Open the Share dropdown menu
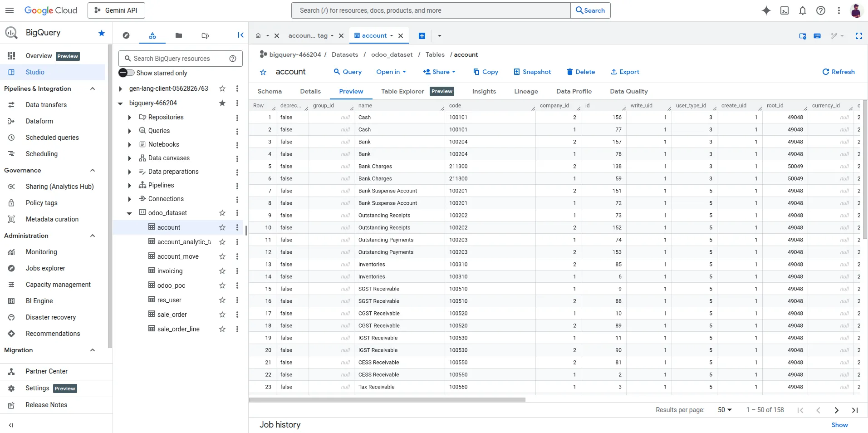The width and height of the screenshot is (868, 433). coord(439,72)
